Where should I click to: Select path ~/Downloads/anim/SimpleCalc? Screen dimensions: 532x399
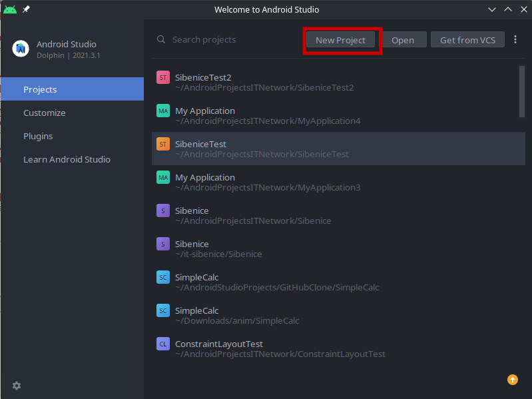click(x=237, y=320)
